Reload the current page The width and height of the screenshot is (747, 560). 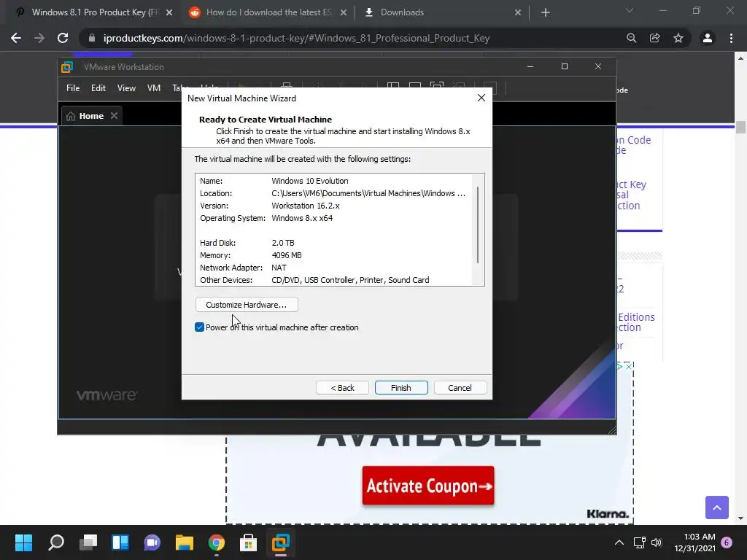pyautogui.click(x=63, y=38)
